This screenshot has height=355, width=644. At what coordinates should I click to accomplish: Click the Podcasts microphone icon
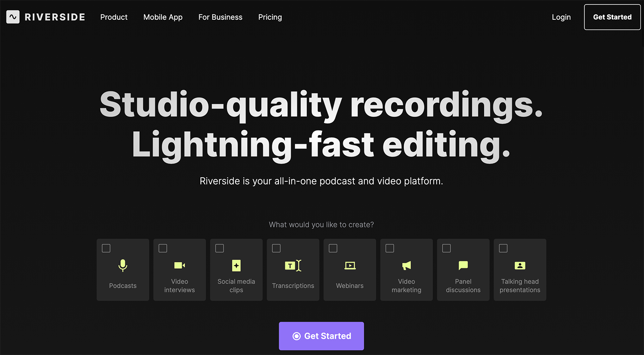pyautogui.click(x=123, y=266)
